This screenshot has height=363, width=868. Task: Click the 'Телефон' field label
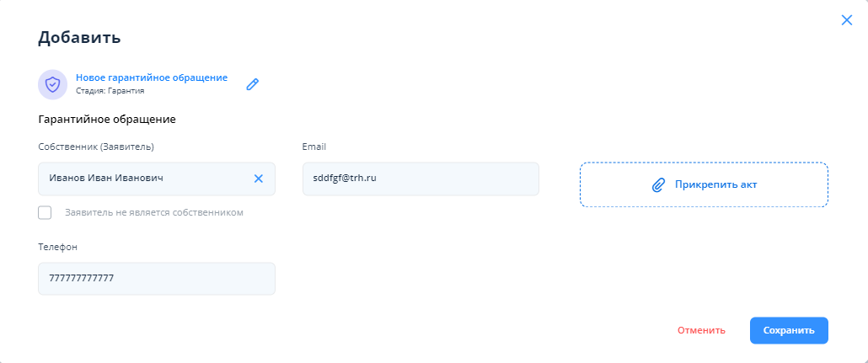coord(58,248)
